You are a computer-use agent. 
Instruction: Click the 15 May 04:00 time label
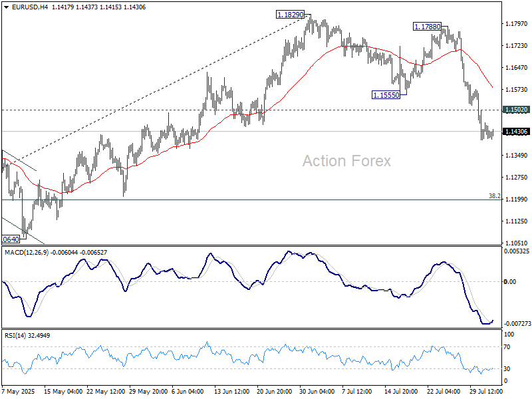(63, 391)
